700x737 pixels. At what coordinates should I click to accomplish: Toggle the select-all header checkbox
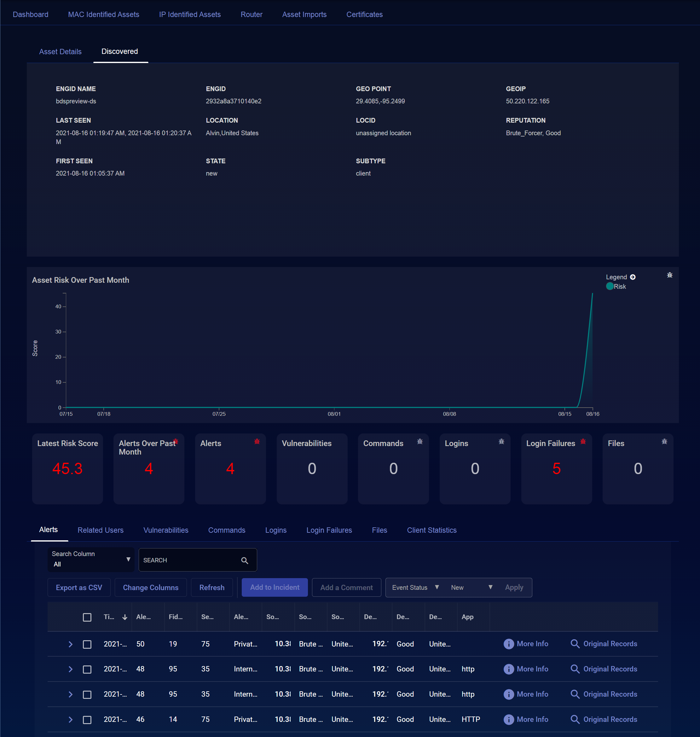(x=87, y=617)
